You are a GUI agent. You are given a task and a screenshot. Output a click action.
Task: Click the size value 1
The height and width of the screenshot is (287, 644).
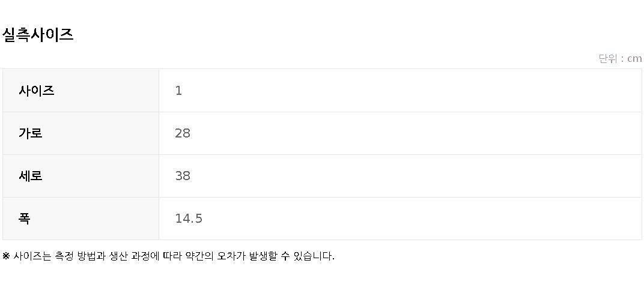point(178,91)
